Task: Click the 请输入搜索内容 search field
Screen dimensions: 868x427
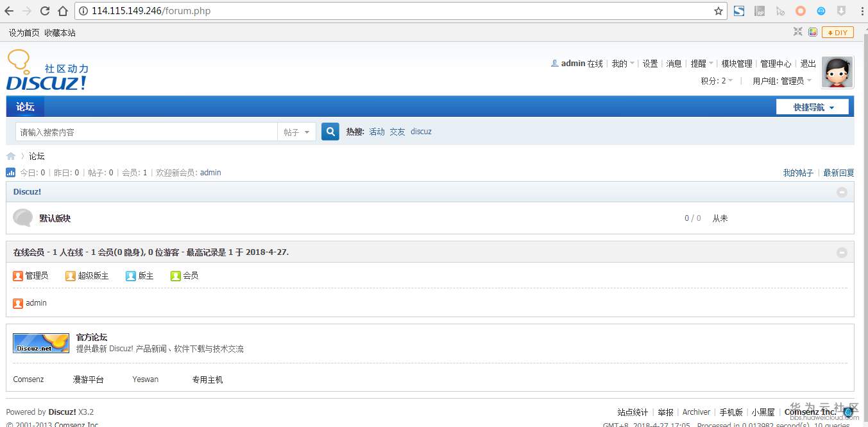Action: click(146, 132)
